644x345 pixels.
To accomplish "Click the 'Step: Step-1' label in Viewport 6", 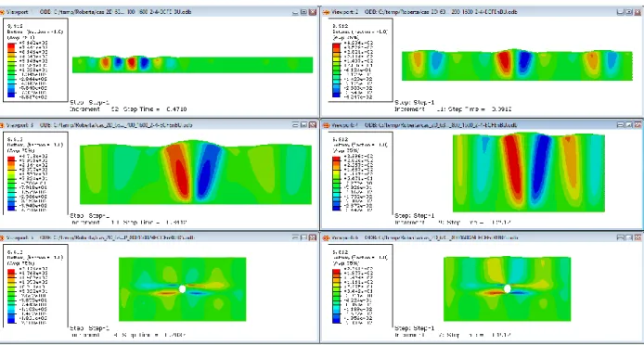I will click(x=415, y=328).
